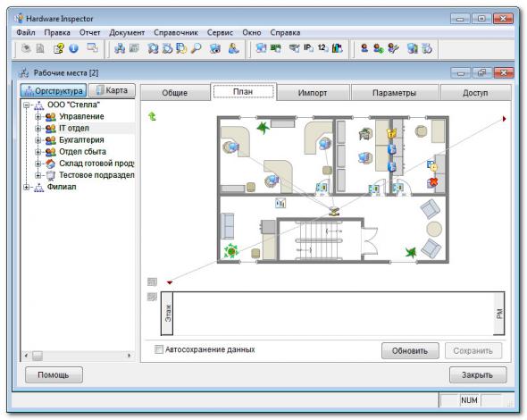
Task: Open the Документ menu
Action: pyautogui.click(x=127, y=33)
